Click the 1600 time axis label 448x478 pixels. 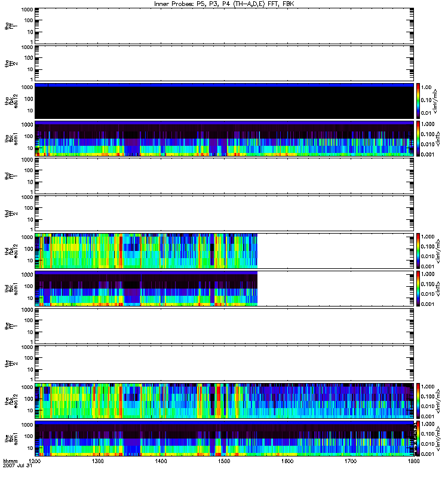[287, 461]
